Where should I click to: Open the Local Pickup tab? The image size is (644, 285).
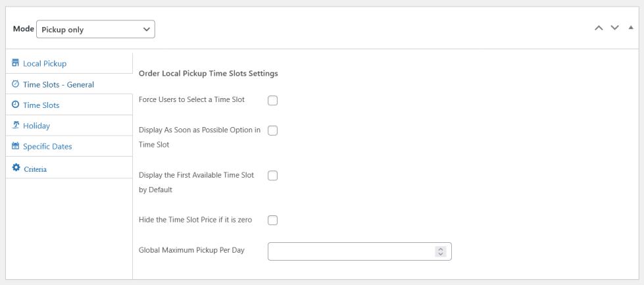(69, 63)
